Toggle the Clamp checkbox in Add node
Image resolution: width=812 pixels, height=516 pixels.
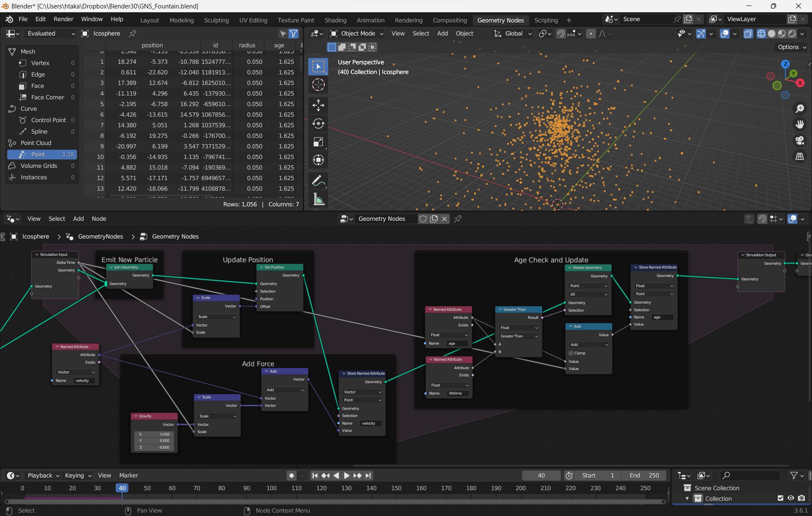571,353
